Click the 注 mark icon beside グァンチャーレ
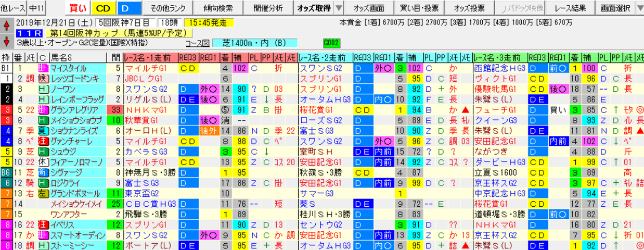 tap(44, 141)
